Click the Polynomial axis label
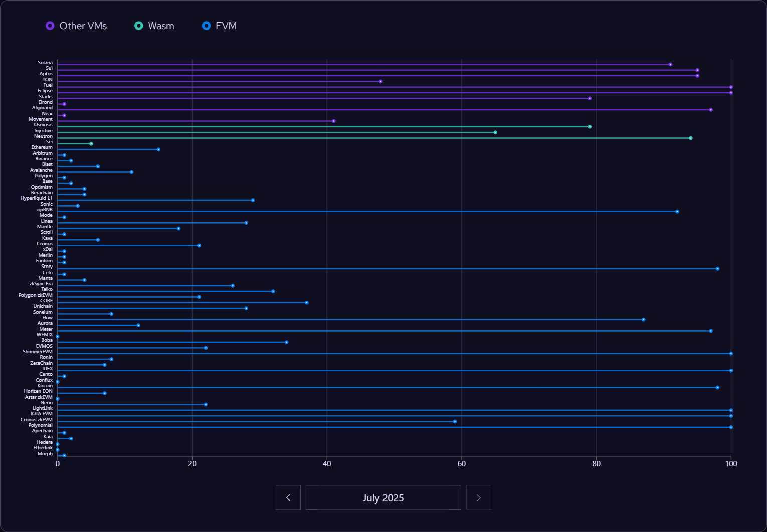The width and height of the screenshot is (767, 532). 41,425
